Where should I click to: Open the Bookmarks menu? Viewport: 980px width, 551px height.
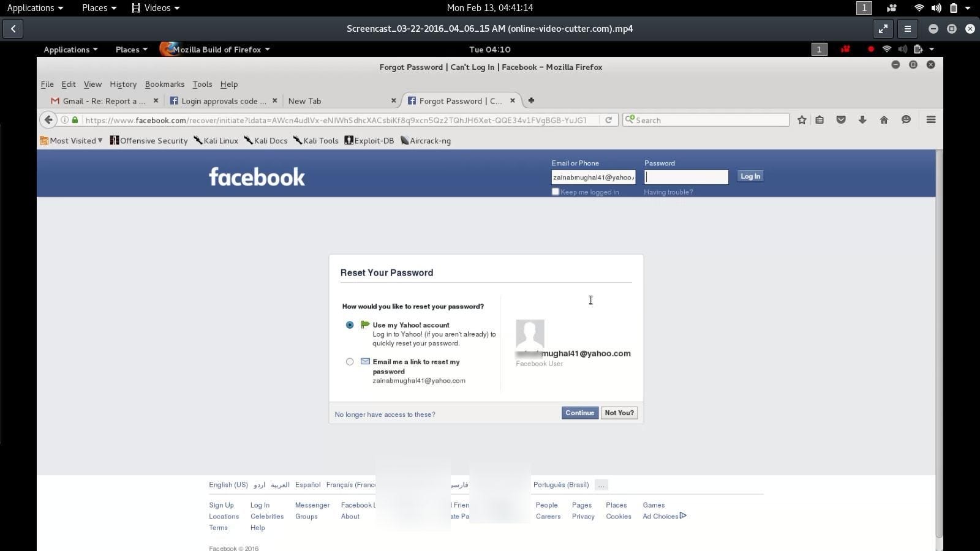click(164, 84)
